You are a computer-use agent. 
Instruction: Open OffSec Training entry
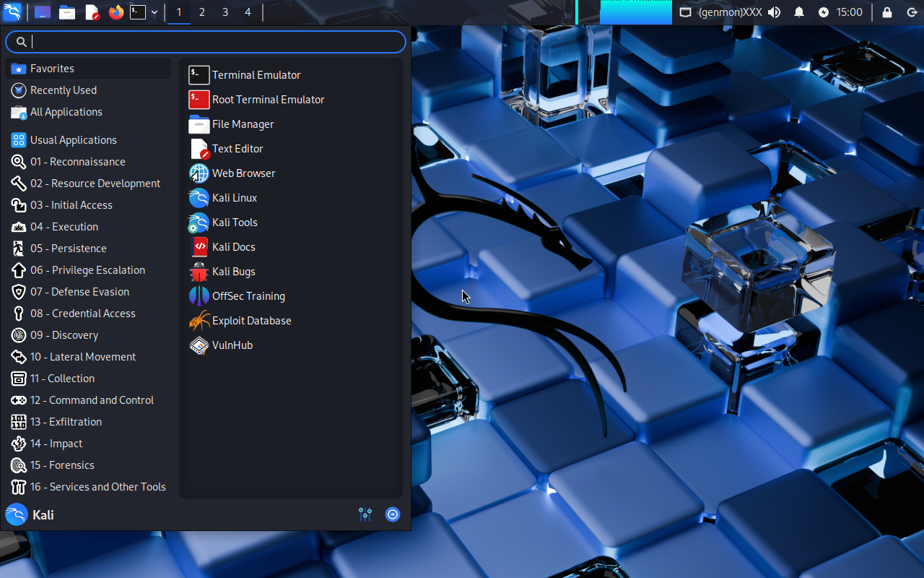(x=290, y=296)
